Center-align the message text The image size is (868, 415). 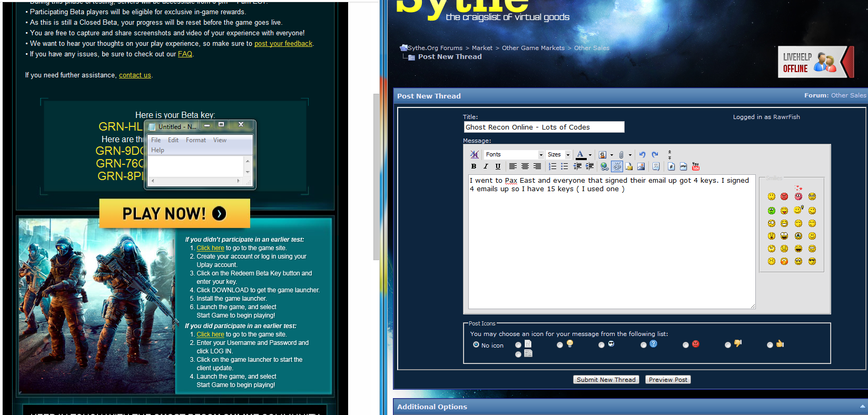point(525,166)
